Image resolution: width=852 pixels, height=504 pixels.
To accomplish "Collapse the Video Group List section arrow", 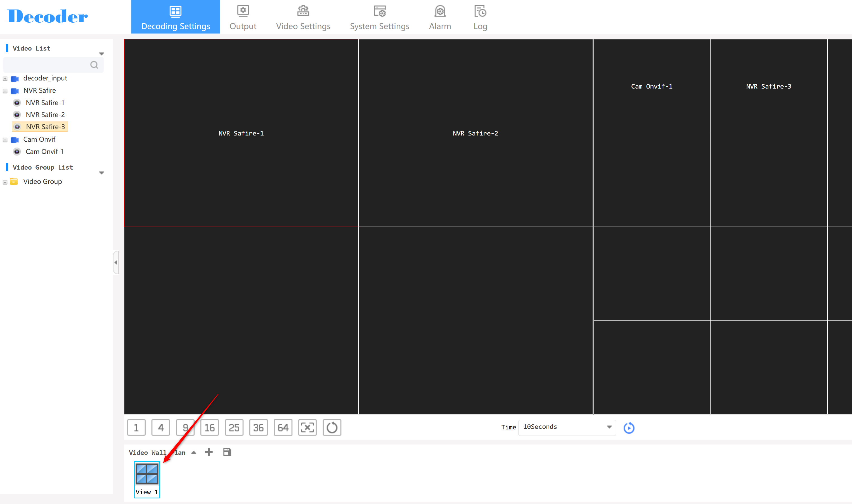I will (101, 173).
